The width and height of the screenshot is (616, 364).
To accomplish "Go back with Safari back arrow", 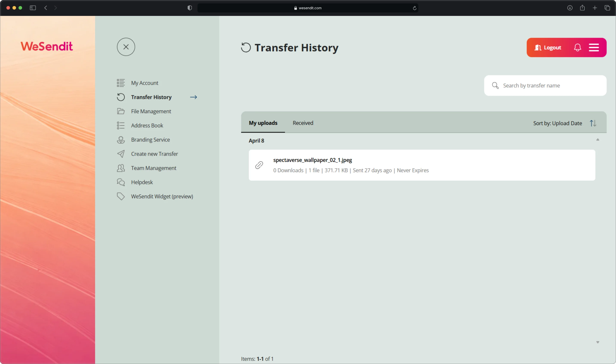I will 46,8.
